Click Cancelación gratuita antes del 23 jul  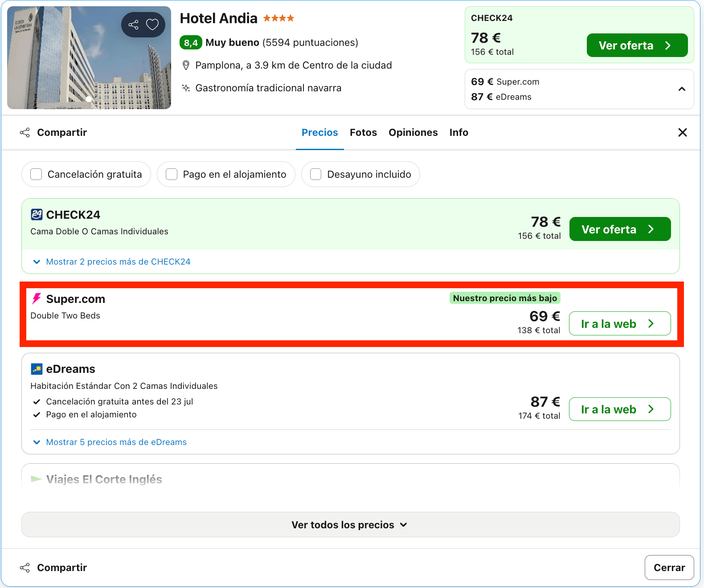pyautogui.click(x=119, y=401)
